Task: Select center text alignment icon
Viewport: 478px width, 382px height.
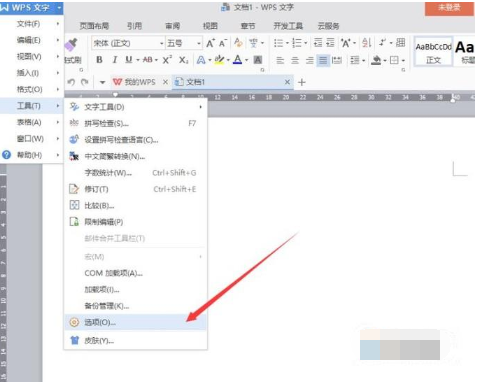Action: coord(295,60)
